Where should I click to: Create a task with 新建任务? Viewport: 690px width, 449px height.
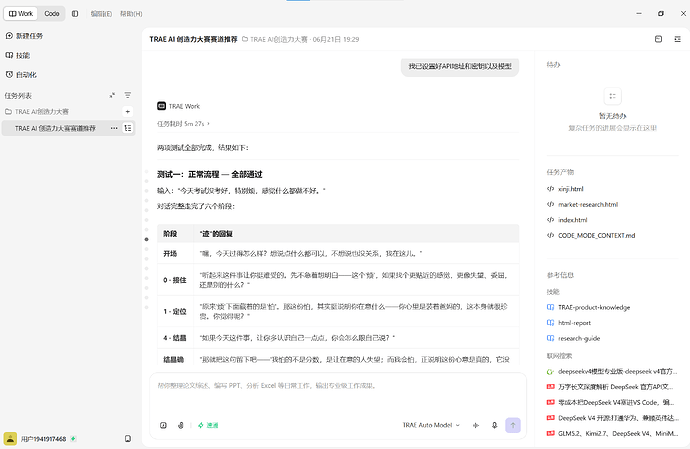coord(25,36)
